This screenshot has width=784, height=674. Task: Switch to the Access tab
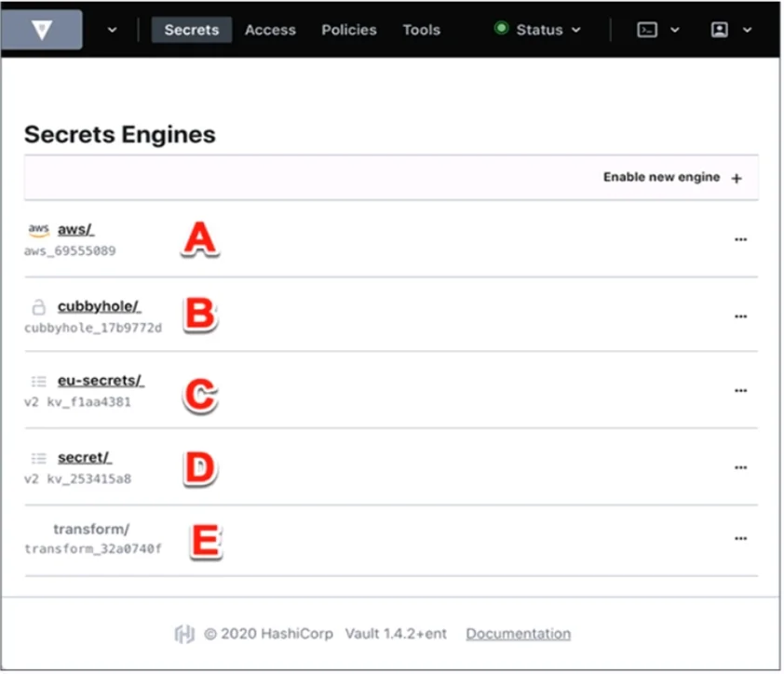270,30
